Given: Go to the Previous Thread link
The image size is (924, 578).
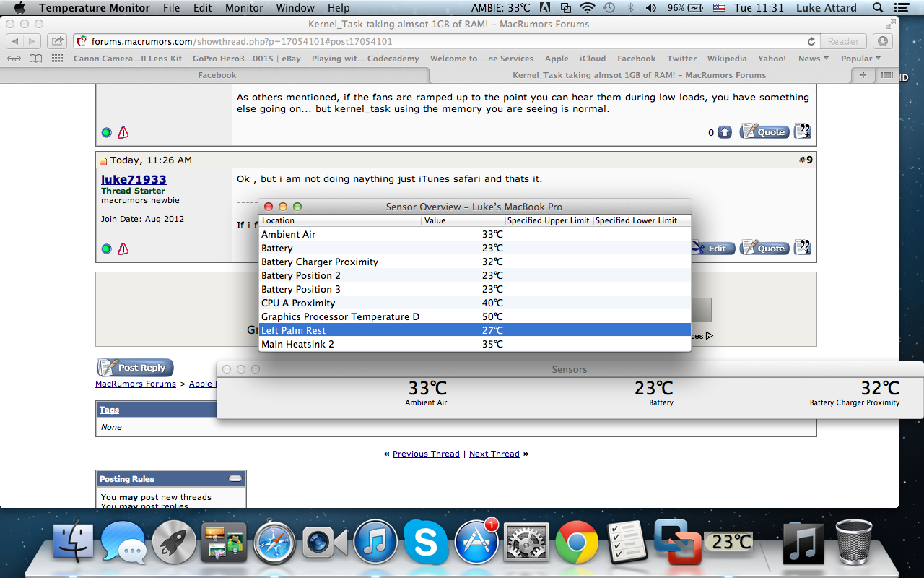Looking at the screenshot, I should coord(426,454).
